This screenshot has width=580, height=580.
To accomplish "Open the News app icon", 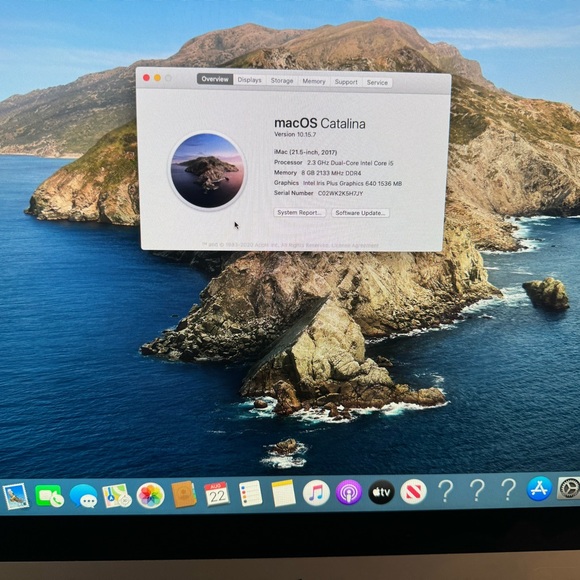I will point(414,492).
